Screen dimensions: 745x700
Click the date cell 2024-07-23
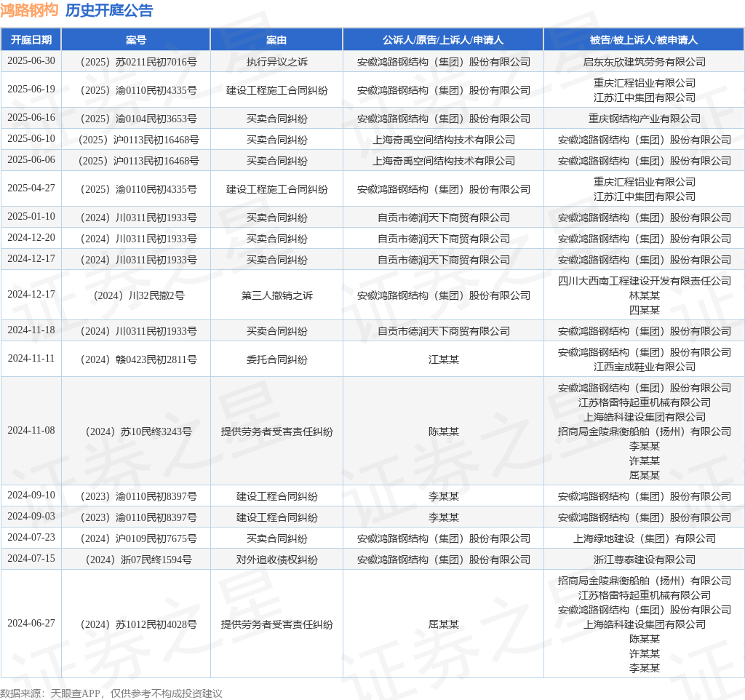click(31, 538)
